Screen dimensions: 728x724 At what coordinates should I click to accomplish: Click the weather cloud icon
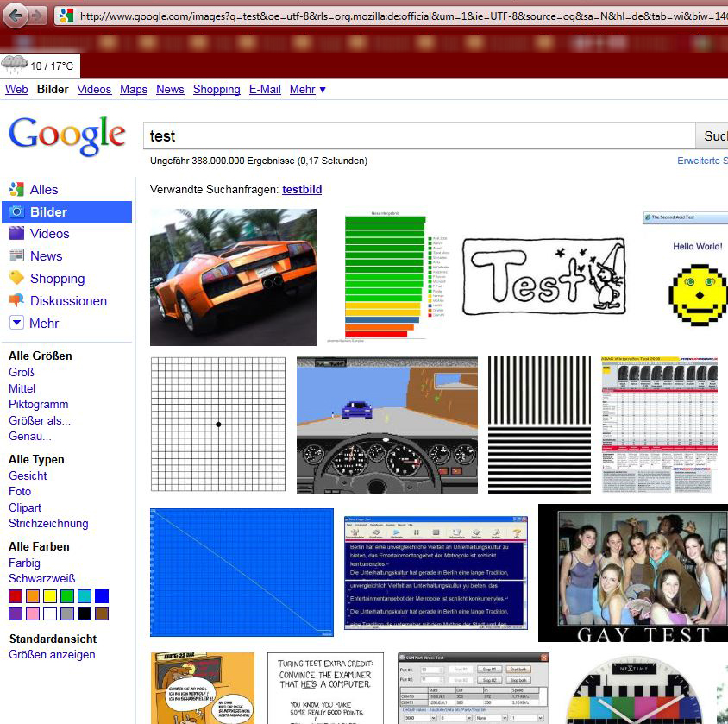15,64
